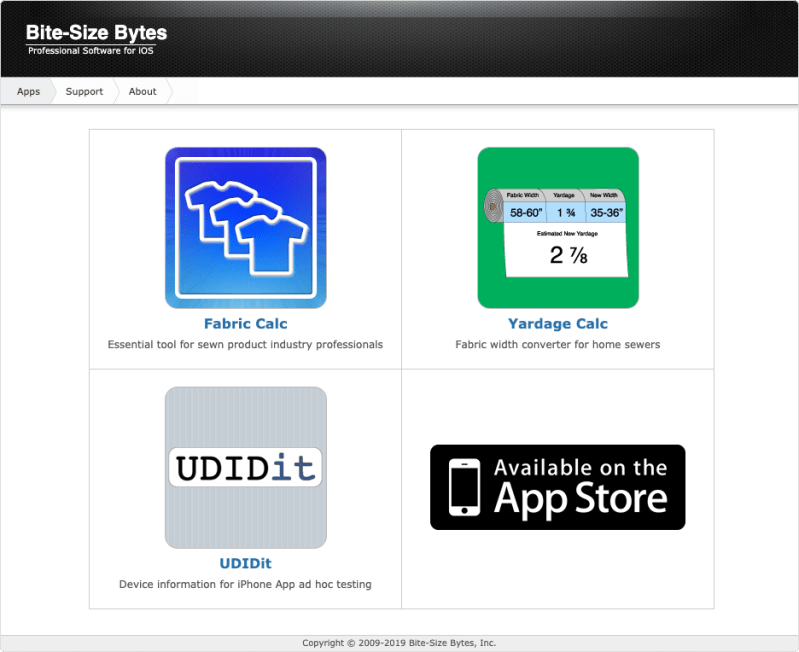
Task: Open the green Yardage Calc app icon
Action: (x=558, y=228)
